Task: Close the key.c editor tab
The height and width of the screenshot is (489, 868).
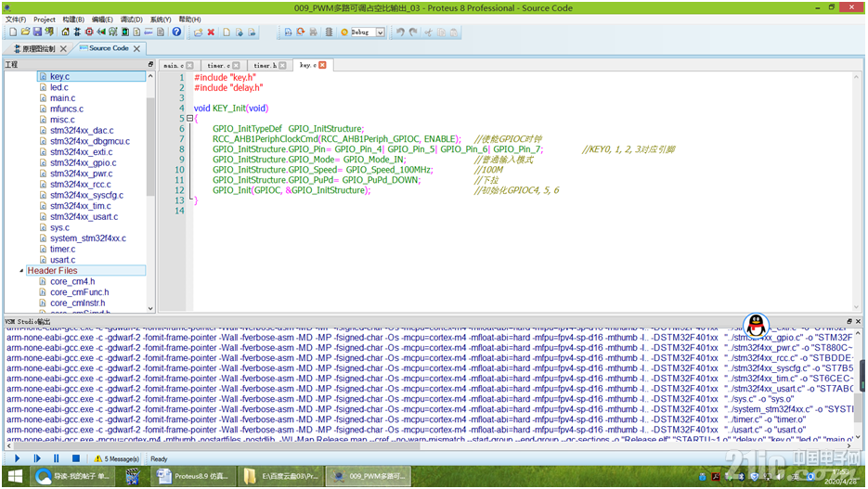Action: click(x=322, y=65)
